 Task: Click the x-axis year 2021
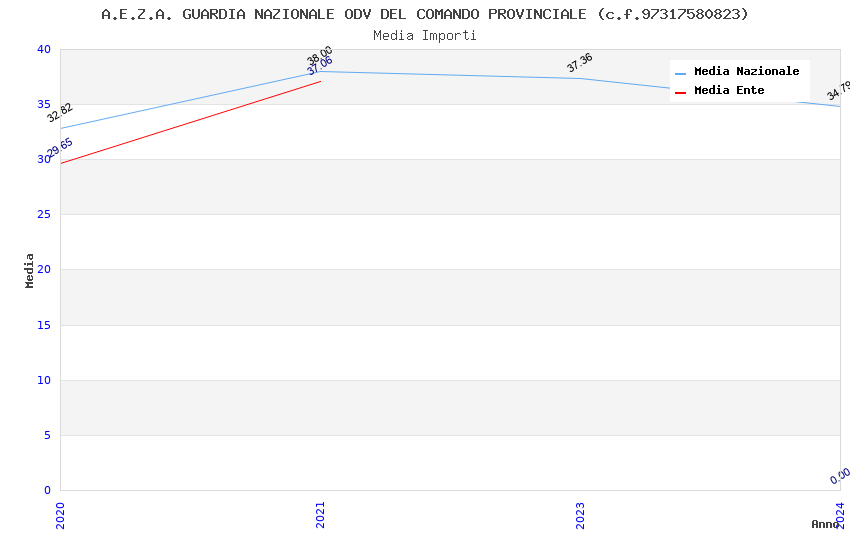click(320, 515)
